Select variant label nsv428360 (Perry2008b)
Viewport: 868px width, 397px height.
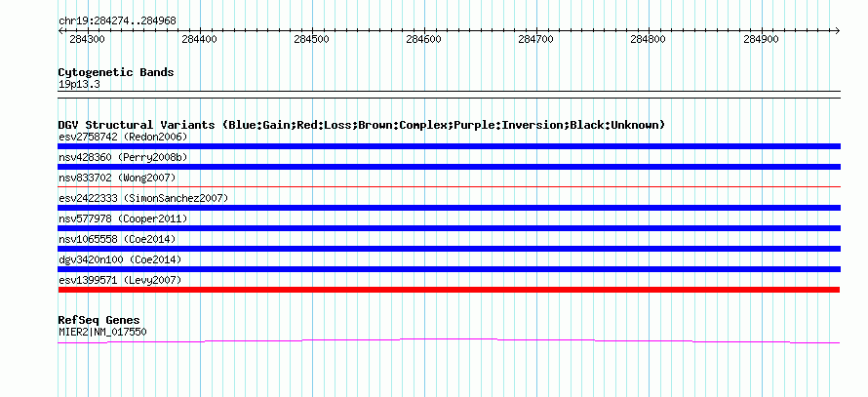coord(123,157)
